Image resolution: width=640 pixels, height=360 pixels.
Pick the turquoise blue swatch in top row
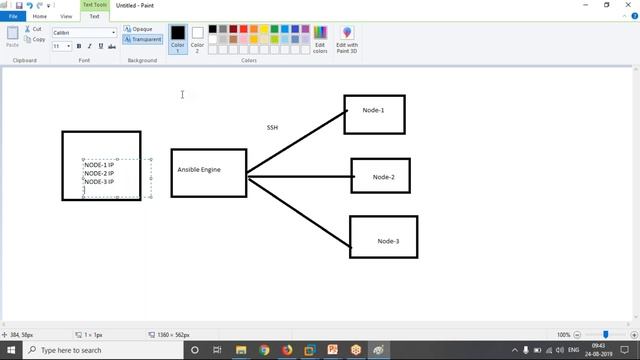tap(285, 29)
